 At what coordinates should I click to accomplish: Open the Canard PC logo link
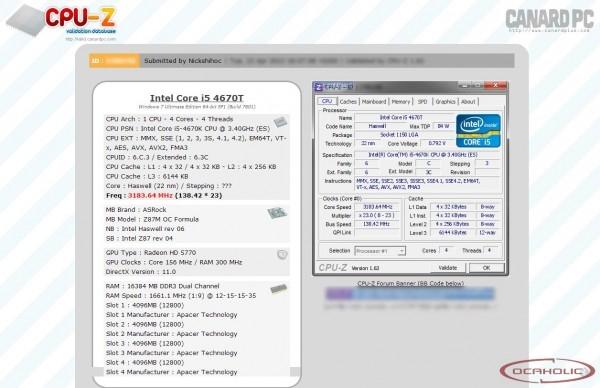549,20
